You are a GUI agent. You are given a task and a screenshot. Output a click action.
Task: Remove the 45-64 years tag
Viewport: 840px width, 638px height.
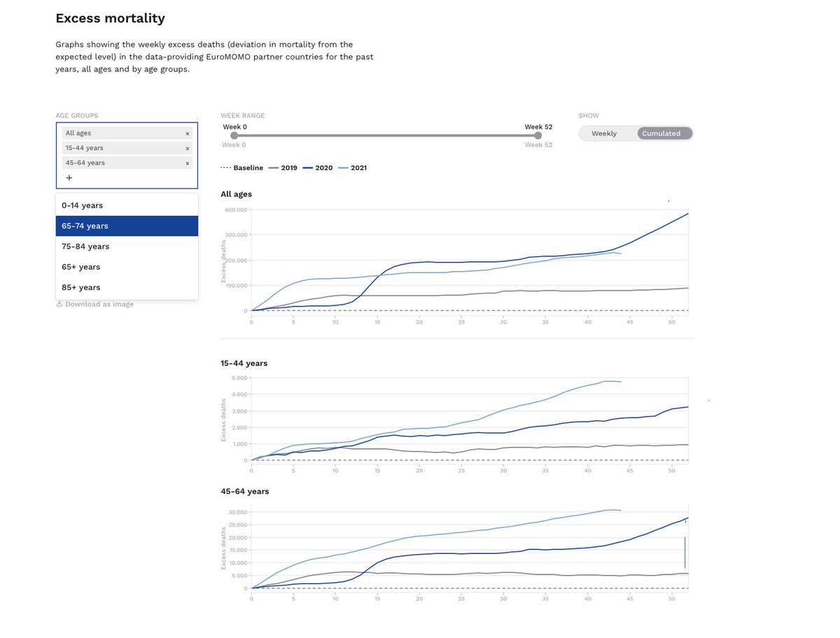point(187,163)
